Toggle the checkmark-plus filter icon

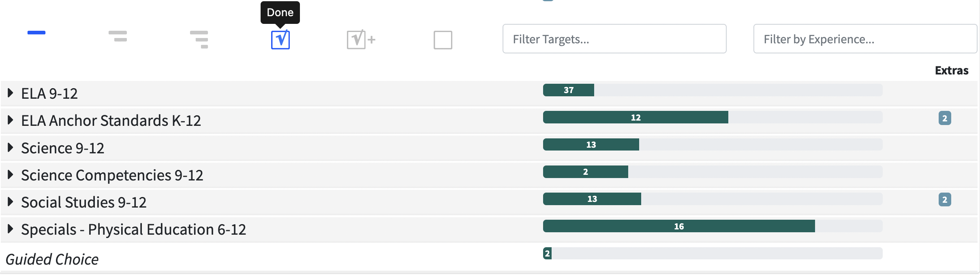361,40
